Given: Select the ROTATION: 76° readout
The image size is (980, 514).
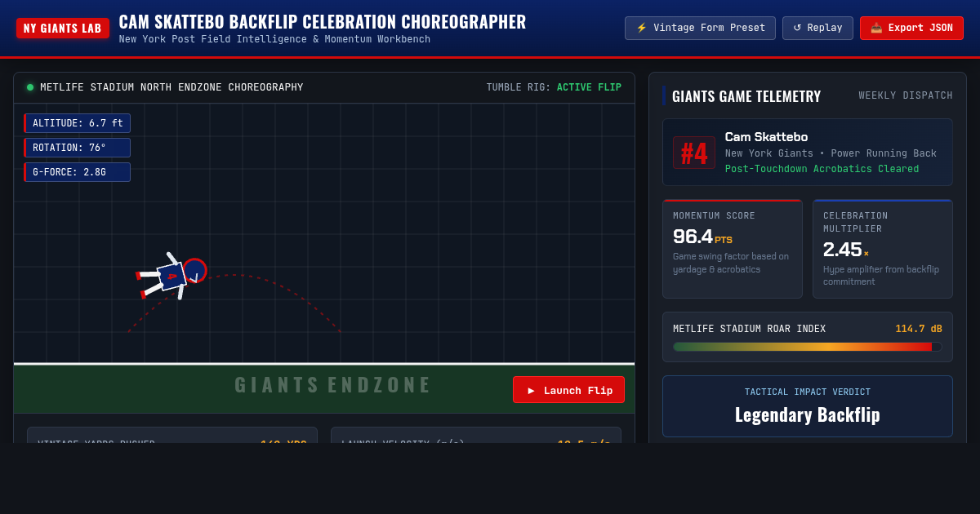Looking at the screenshot, I should 78,148.
